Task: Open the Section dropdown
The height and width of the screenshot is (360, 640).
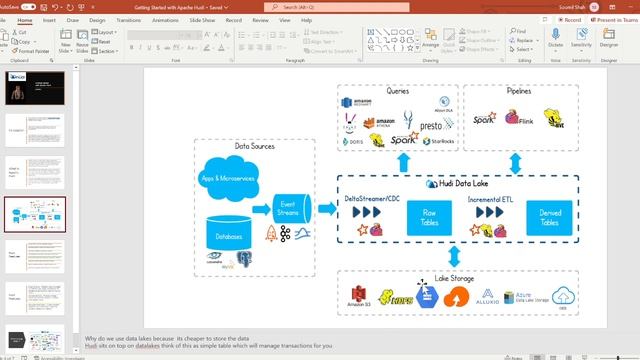Action: [x=105, y=51]
